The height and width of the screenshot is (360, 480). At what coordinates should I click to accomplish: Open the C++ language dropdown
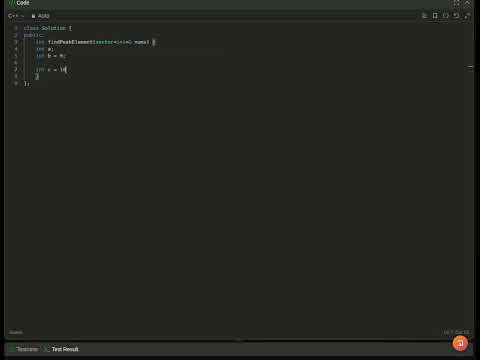16,16
